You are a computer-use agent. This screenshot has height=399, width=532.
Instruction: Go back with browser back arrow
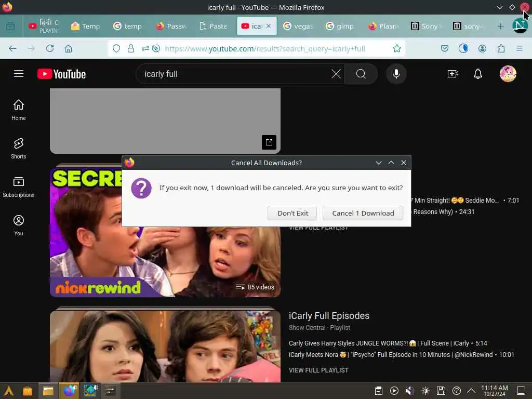pyautogui.click(x=12, y=48)
